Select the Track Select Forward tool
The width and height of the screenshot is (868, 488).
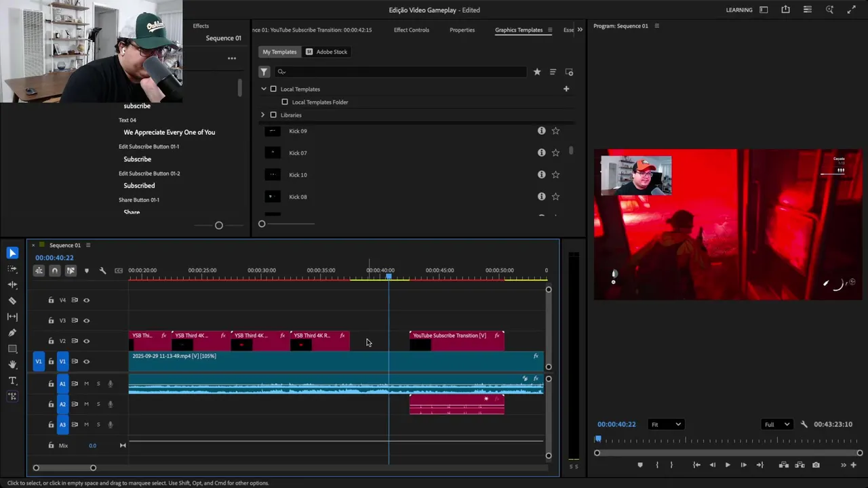click(12, 268)
